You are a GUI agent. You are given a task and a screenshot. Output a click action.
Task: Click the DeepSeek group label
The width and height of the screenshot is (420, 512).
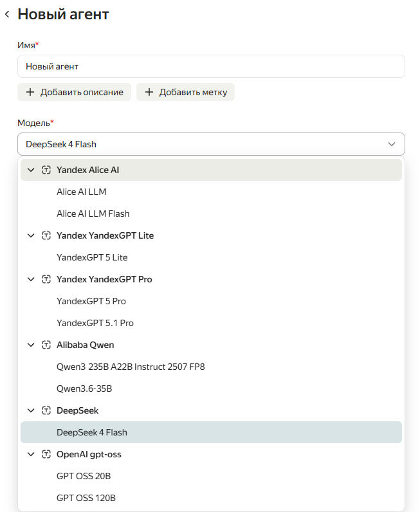coord(77,410)
